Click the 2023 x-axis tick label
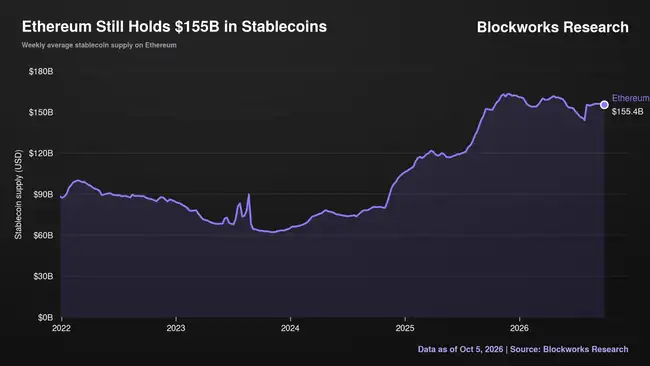The height and width of the screenshot is (366, 650). pos(176,328)
